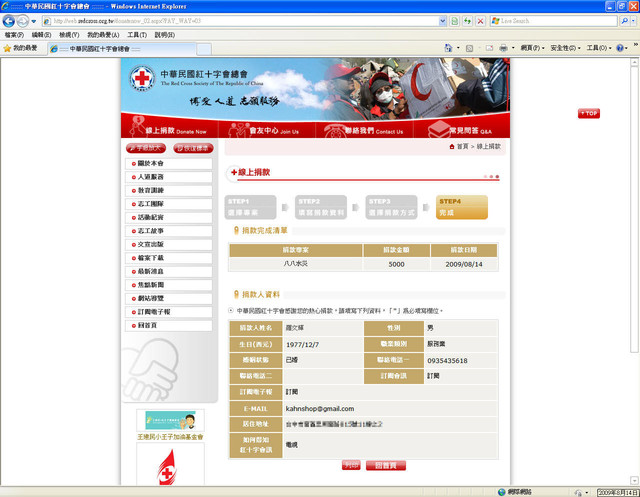Click the blue help question mark icon

point(620,48)
